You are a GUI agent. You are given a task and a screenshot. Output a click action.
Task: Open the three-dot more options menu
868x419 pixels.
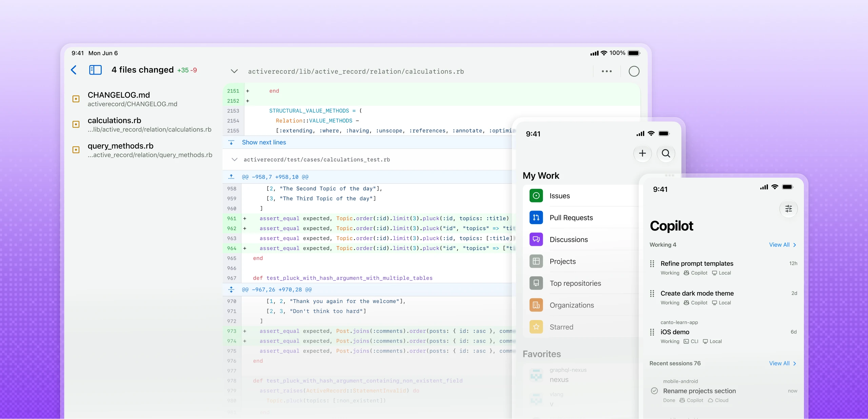pyautogui.click(x=607, y=71)
